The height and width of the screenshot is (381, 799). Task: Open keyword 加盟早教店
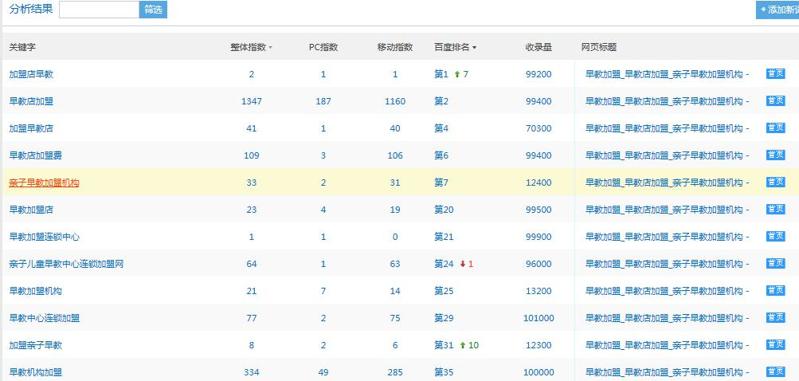(x=31, y=128)
